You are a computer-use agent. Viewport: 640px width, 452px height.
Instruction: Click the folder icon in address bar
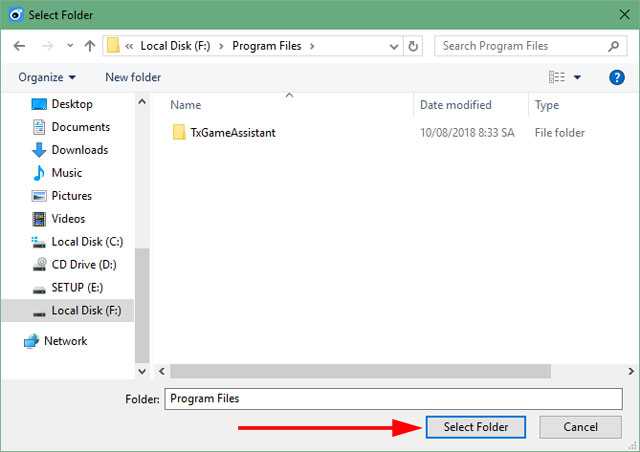(x=113, y=46)
